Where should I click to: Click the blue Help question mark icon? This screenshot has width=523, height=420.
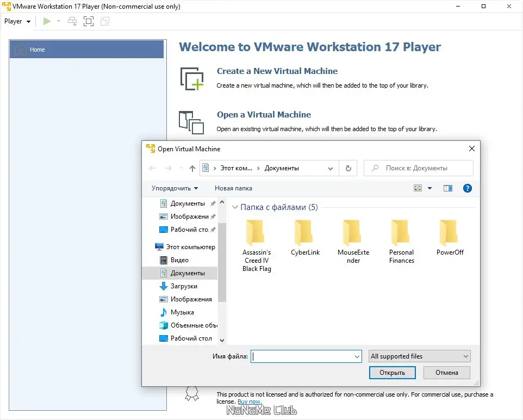[x=468, y=188]
